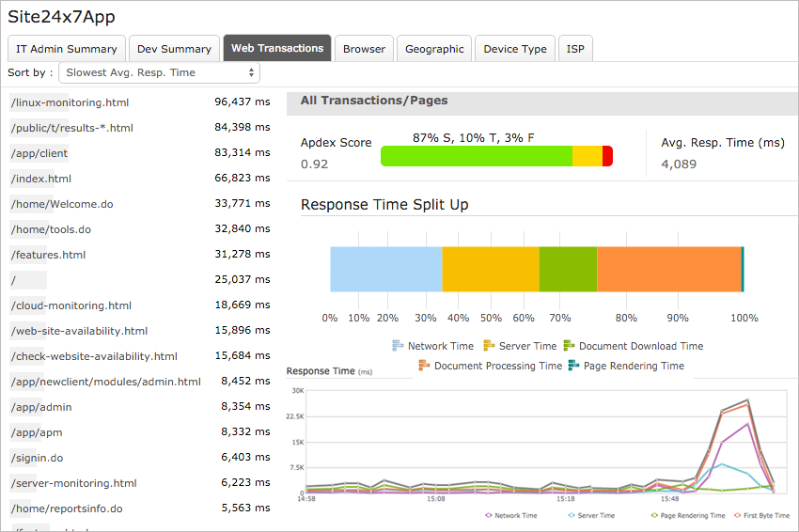
Task: Click the yellow Server Time bar segment
Action: click(491, 269)
